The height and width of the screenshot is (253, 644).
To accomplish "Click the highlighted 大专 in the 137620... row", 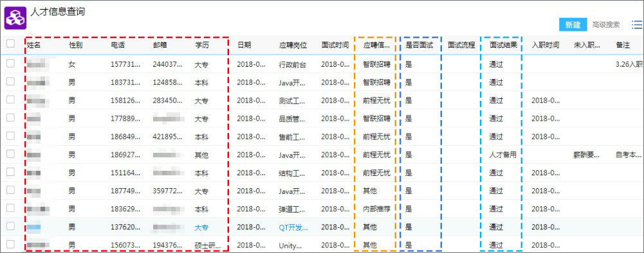I will [x=201, y=227].
